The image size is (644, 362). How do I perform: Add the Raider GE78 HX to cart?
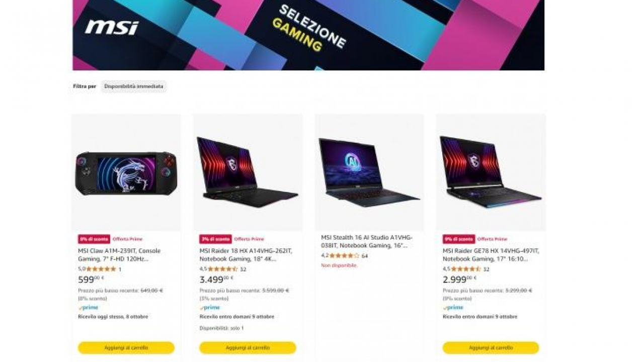point(491,348)
